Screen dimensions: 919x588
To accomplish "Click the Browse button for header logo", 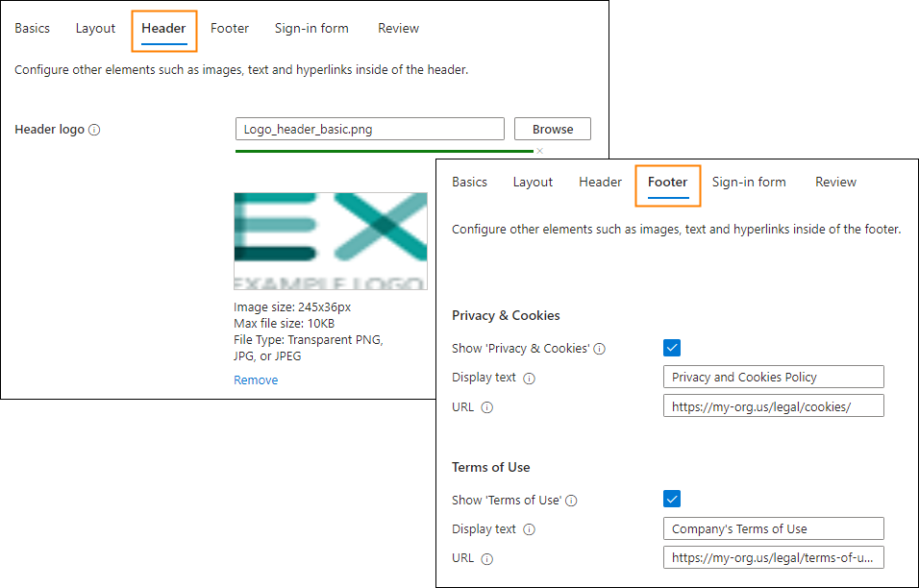I will [x=553, y=129].
